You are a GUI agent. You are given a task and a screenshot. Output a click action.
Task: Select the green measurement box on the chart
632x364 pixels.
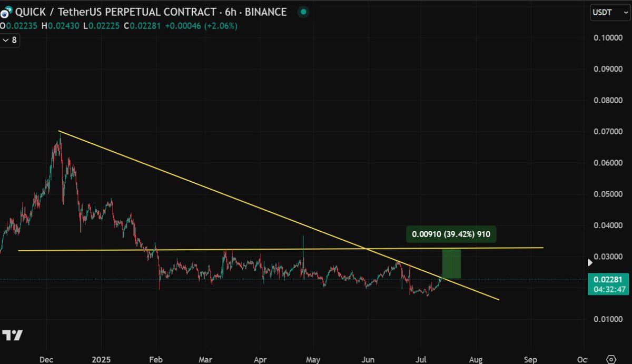click(x=451, y=263)
